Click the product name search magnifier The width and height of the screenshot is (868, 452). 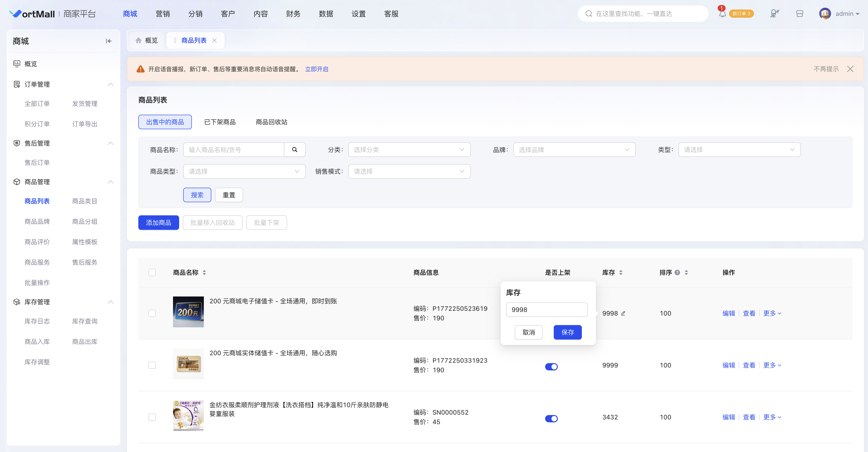click(x=295, y=150)
